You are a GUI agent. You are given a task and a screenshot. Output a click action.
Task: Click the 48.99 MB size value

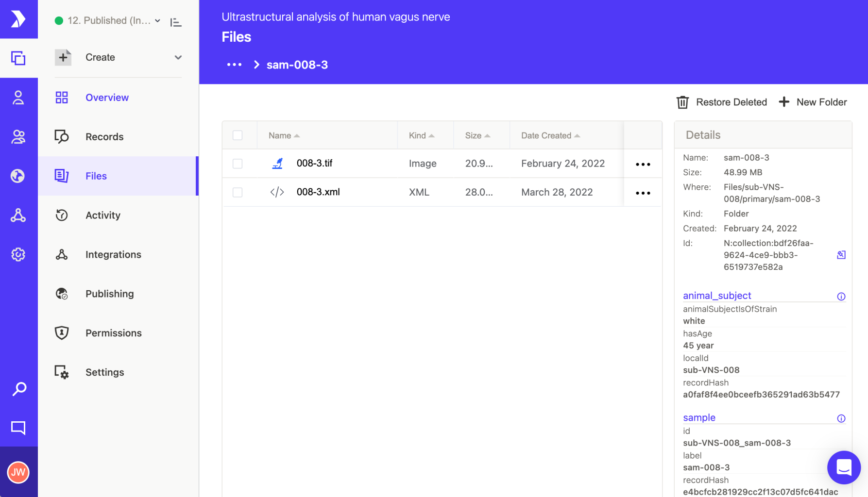743,172
